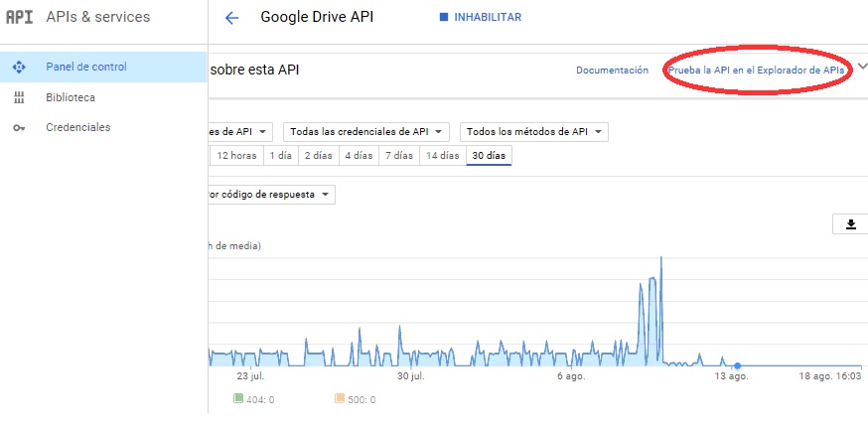The width and height of the screenshot is (868, 432).
Task: Click the 23 jul. axis label
Action: (x=250, y=376)
